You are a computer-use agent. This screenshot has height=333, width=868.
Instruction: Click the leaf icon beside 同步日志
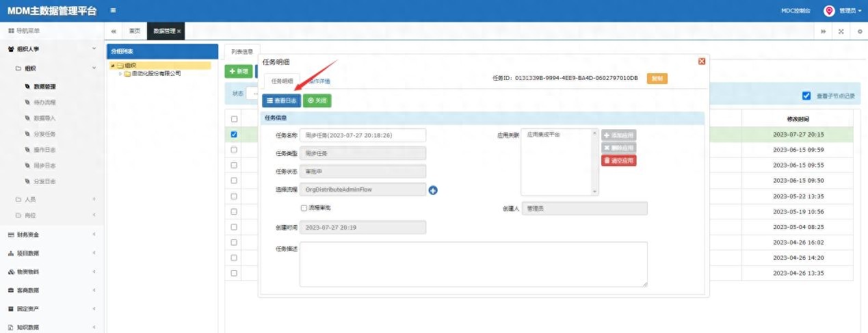pos(27,165)
